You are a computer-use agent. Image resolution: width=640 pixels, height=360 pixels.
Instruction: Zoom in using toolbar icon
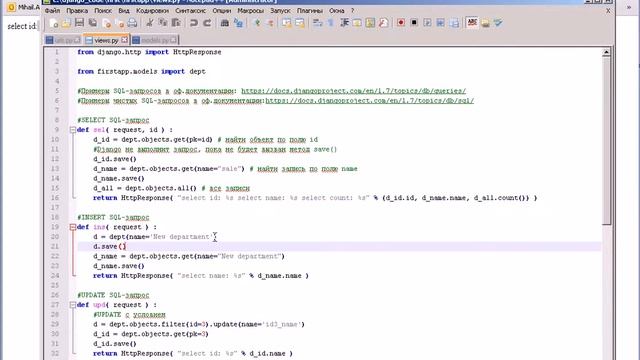(x=257, y=23)
